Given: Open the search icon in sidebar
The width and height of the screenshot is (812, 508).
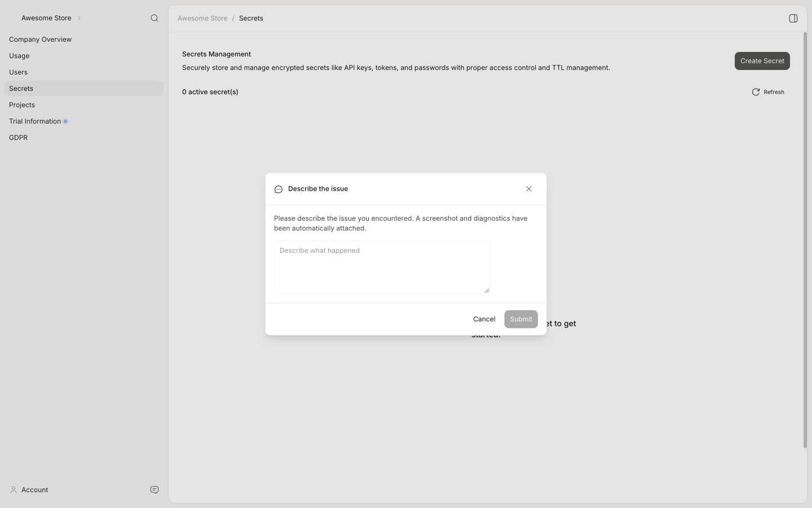Looking at the screenshot, I should click(155, 18).
